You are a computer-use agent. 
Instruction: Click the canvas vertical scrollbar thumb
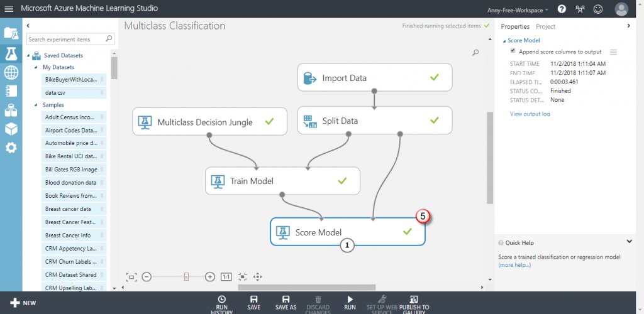(489, 158)
